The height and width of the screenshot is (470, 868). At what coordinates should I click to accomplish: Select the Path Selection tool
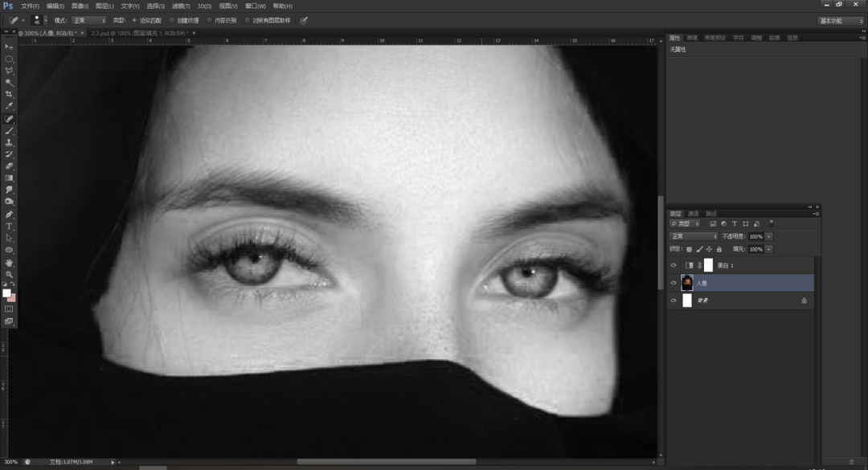9,238
